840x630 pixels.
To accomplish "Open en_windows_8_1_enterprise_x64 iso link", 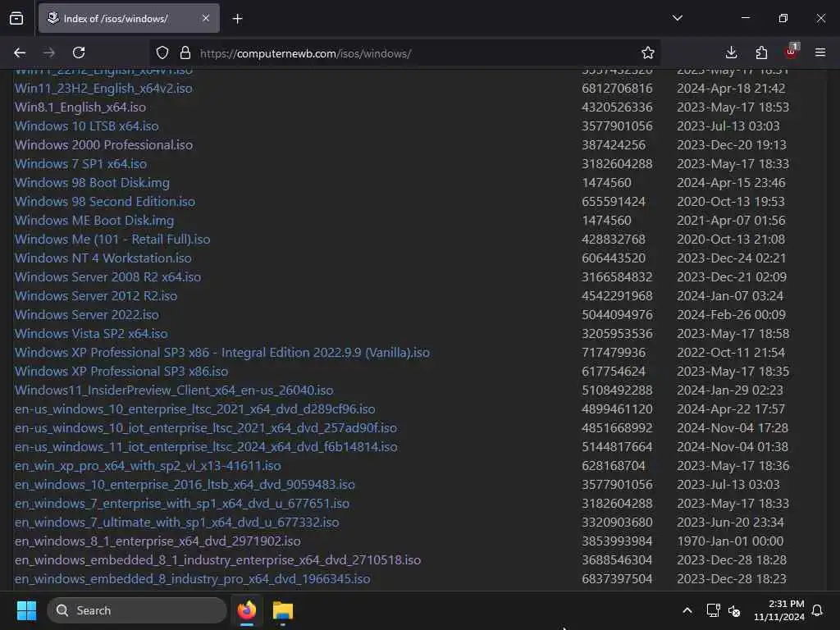I will click(x=157, y=541).
